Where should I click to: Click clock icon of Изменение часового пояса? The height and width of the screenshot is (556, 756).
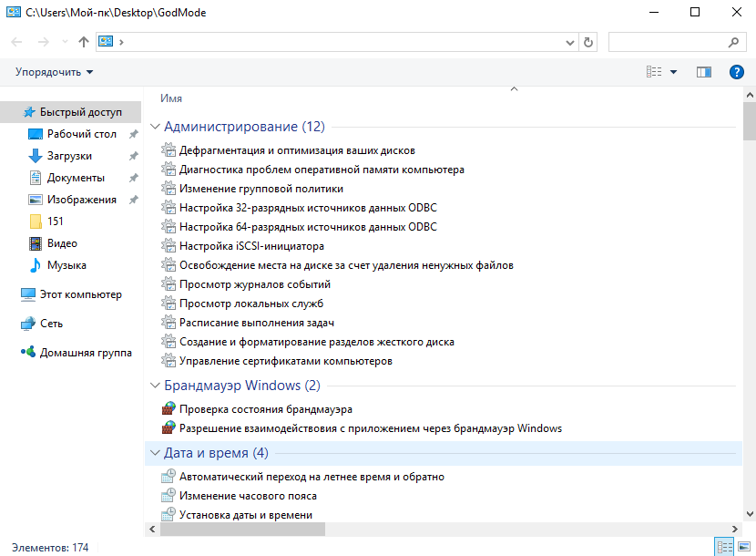tap(169, 496)
